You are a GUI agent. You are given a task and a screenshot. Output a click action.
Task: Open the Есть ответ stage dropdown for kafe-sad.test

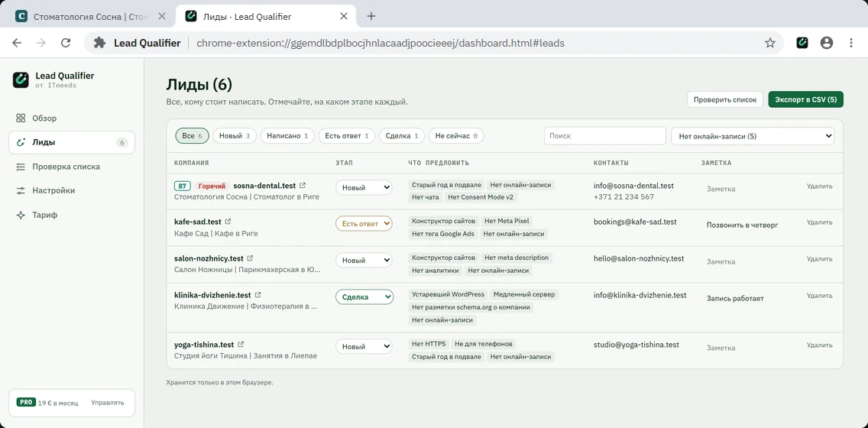click(364, 224)
